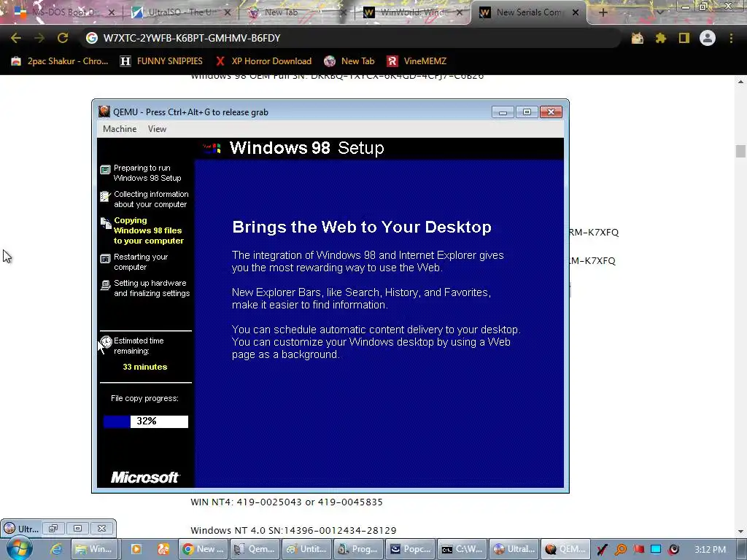Screen dimensions: 747x560
Task: Launch Internet Explorer from the taskbar
Action: click(x=55, y=549)
